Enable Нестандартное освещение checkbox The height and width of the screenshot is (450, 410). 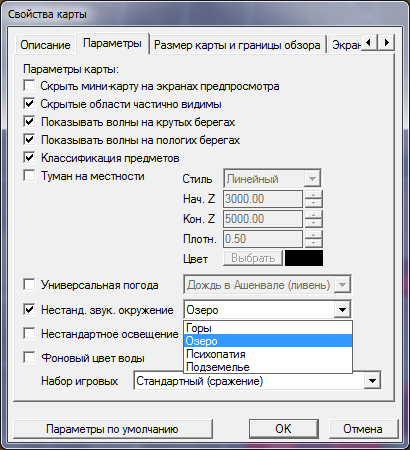[29, 333]
